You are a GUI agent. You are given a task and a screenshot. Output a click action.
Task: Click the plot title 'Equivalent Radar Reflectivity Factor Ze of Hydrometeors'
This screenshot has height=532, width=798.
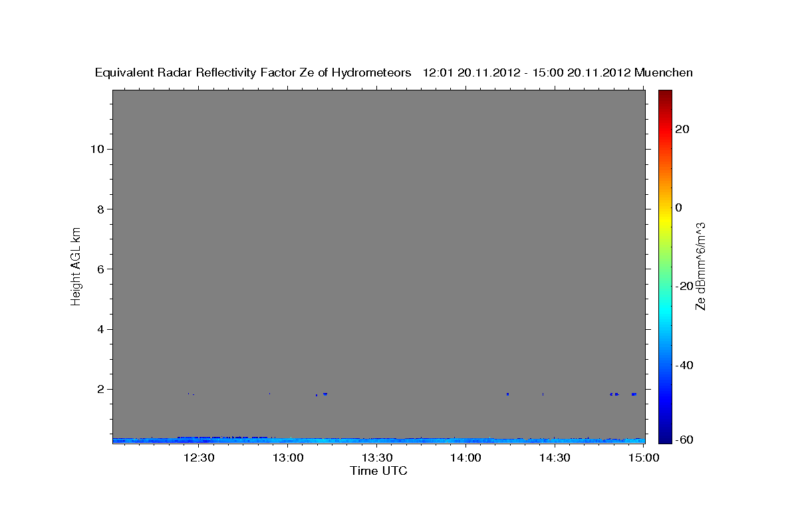pos(253,73)
